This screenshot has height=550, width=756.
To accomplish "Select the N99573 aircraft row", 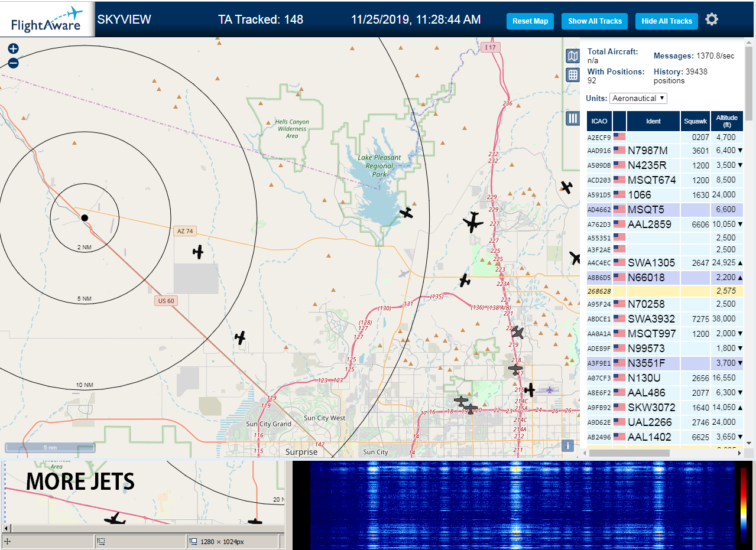I will pyautogui.click(x=665, y=349).
